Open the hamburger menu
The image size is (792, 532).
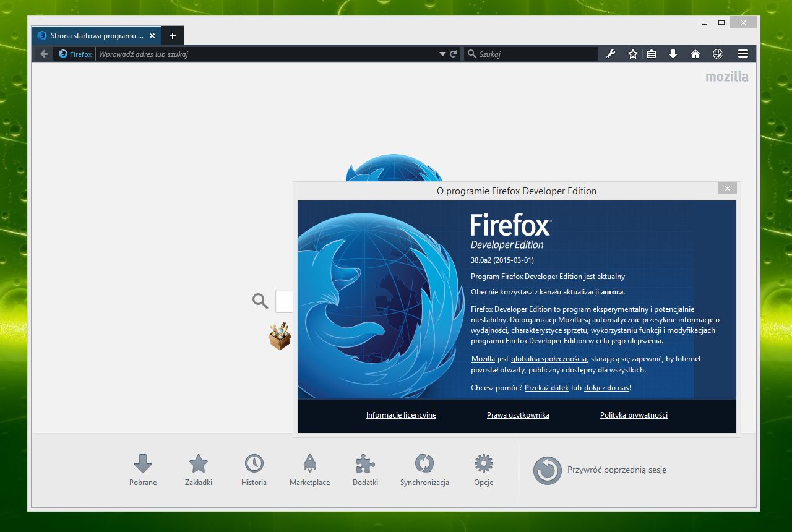tap(743, 54)
